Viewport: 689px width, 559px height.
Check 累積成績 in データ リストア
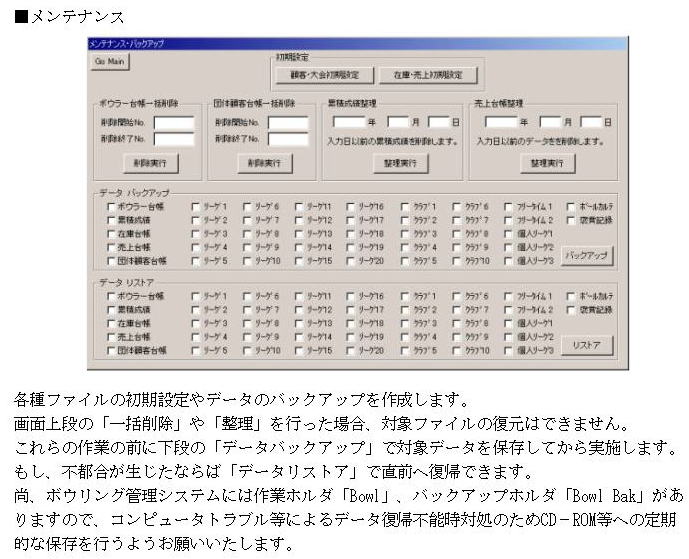pyautogui.click(x=111, y=310)
